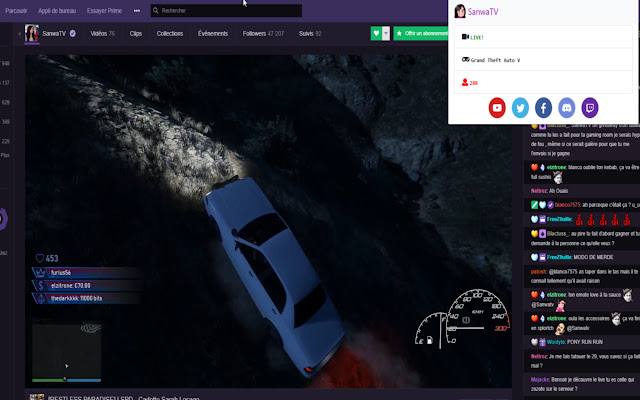Focus the Rechercher search field
The height and width of the screenshot is (400, 640).
tap(226, 11)
